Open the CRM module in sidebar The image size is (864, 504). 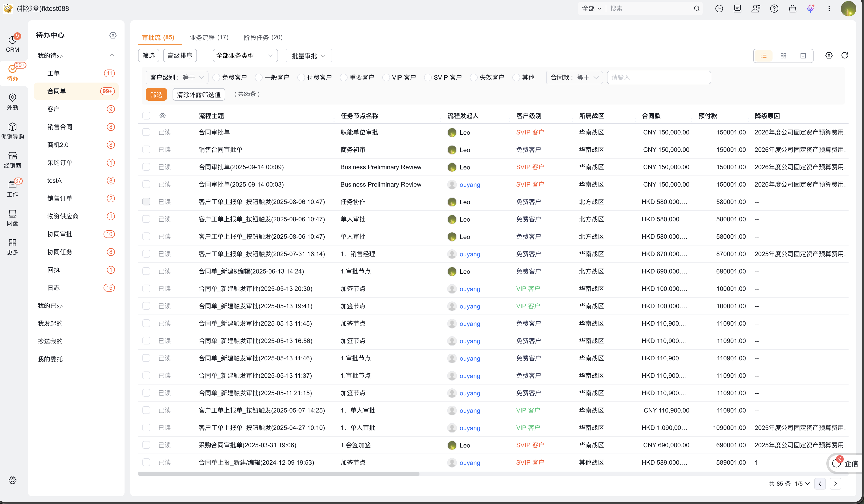point(12,43)
